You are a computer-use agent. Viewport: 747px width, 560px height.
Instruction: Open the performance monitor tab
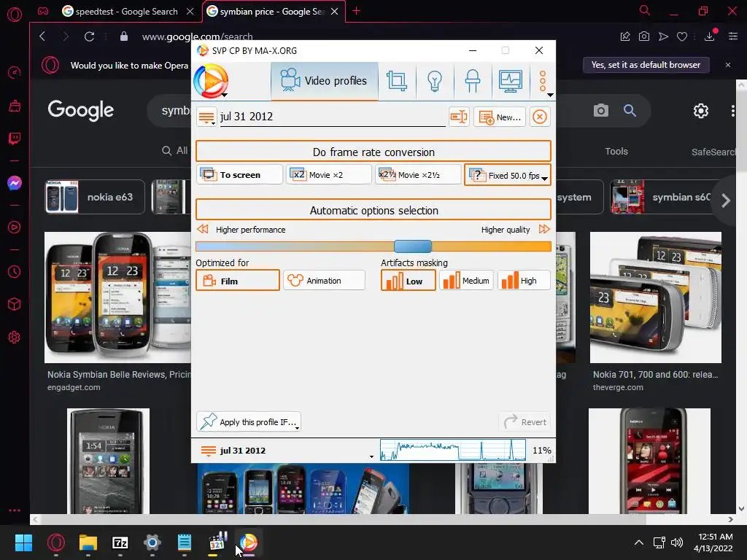click(510, 81)
